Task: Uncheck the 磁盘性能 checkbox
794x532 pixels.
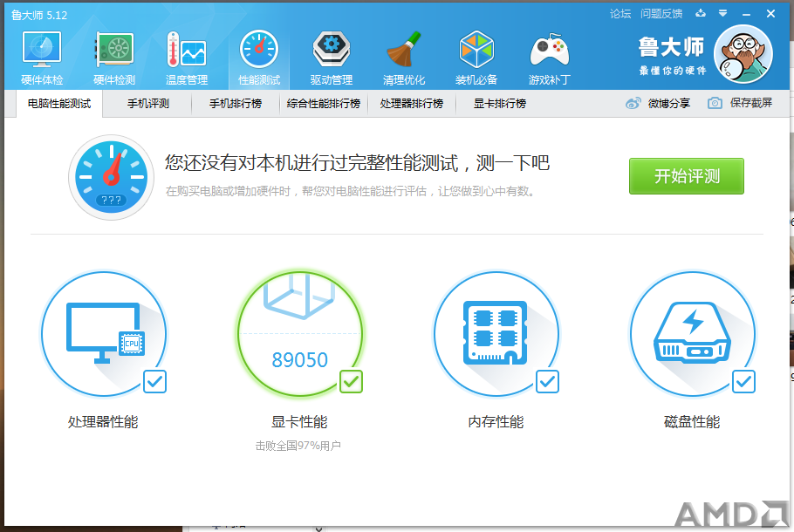Action: (x=743, y=382)
